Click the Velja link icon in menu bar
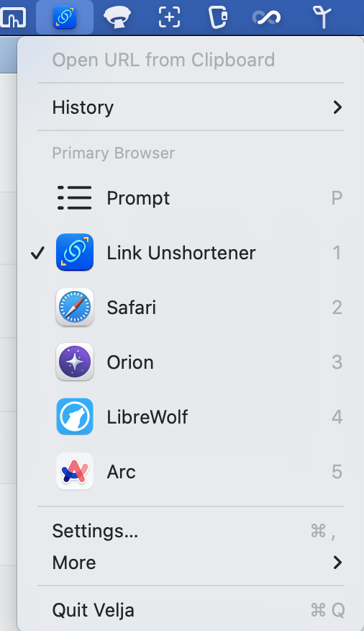This screenshot has height=631, width=364. point(65,17)
